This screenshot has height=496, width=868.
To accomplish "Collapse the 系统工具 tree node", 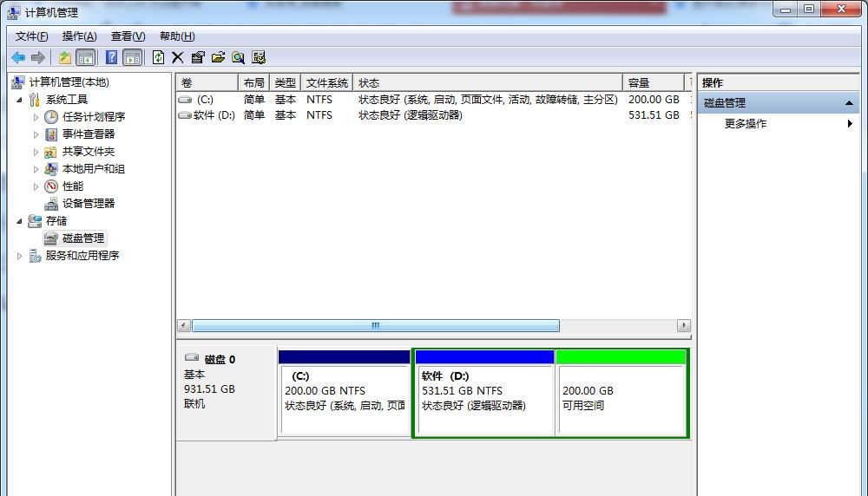I will pos(19,100).
